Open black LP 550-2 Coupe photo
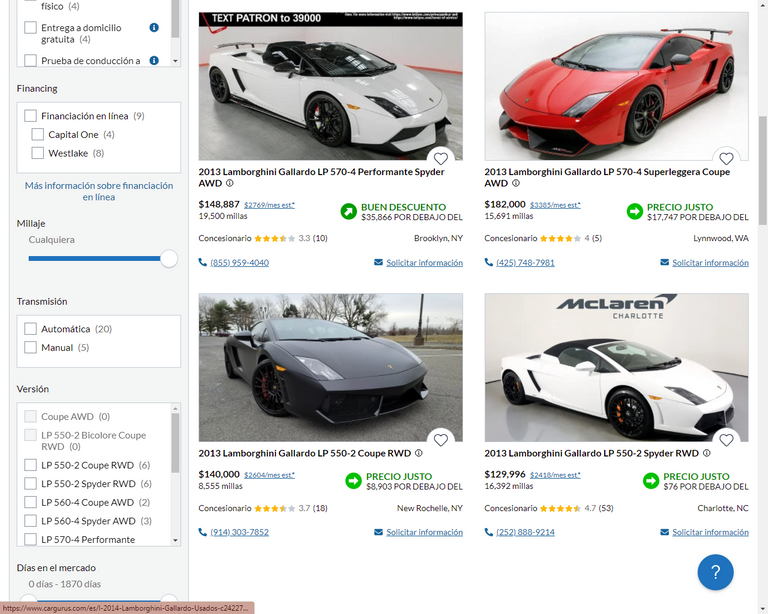Screen dimensions: 768x614 [331, 367]
